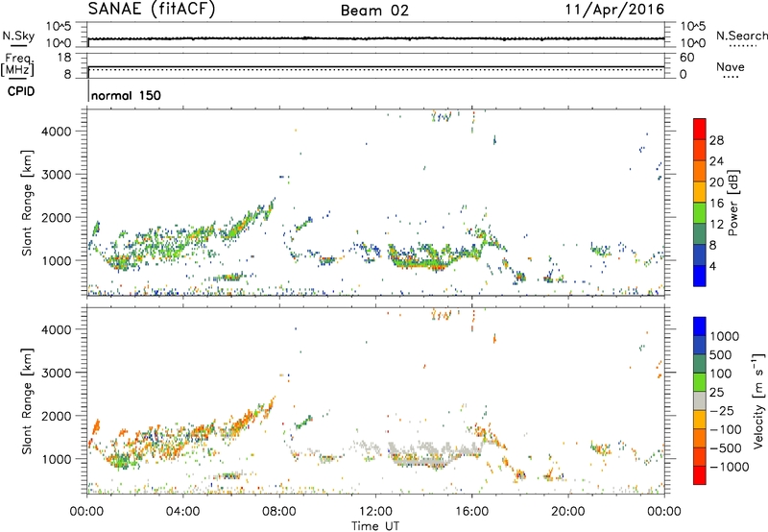Select the Power [dB] colorbar title
The image size is (768, 532).
tap(732, 203)
